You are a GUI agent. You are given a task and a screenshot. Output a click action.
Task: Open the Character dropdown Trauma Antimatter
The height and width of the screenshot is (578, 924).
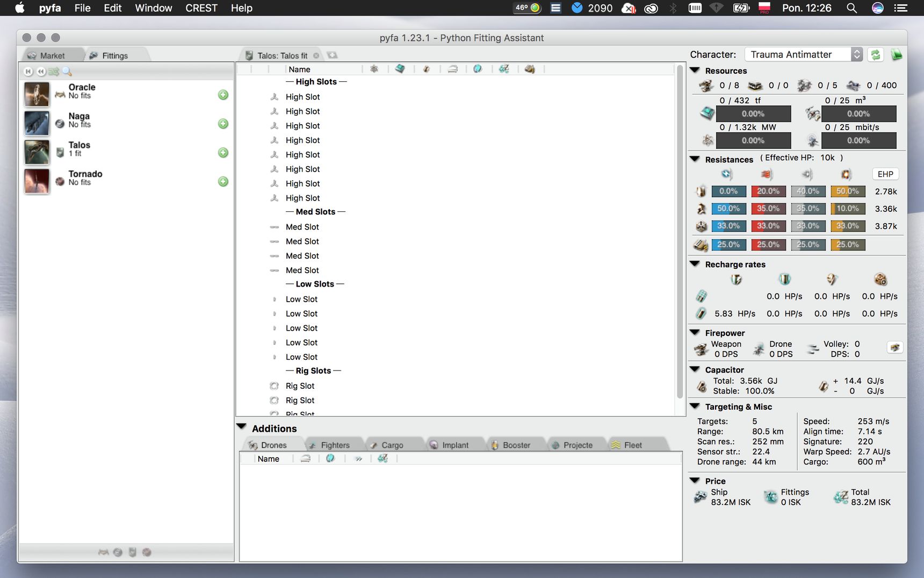pyautogui.click(x=803, y=54)
